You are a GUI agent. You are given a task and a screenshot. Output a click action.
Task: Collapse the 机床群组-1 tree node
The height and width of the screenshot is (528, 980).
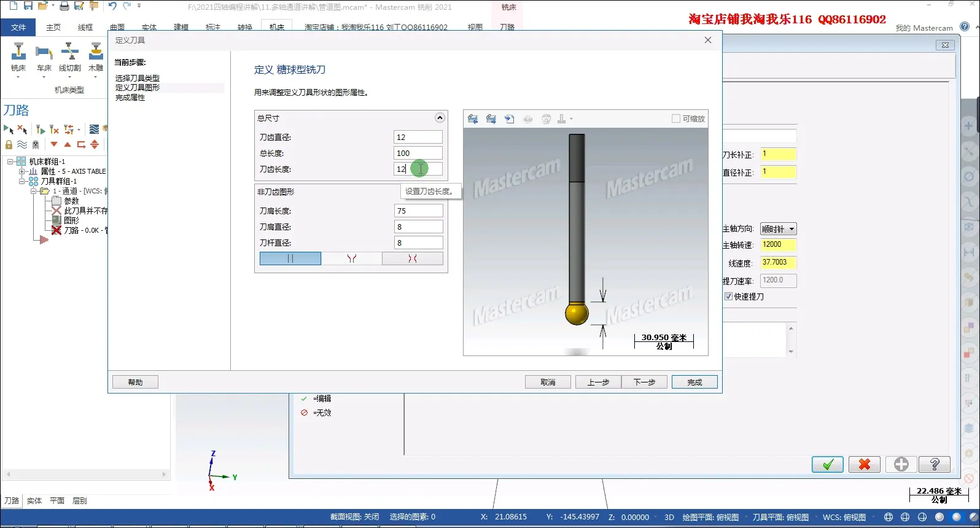10,162
